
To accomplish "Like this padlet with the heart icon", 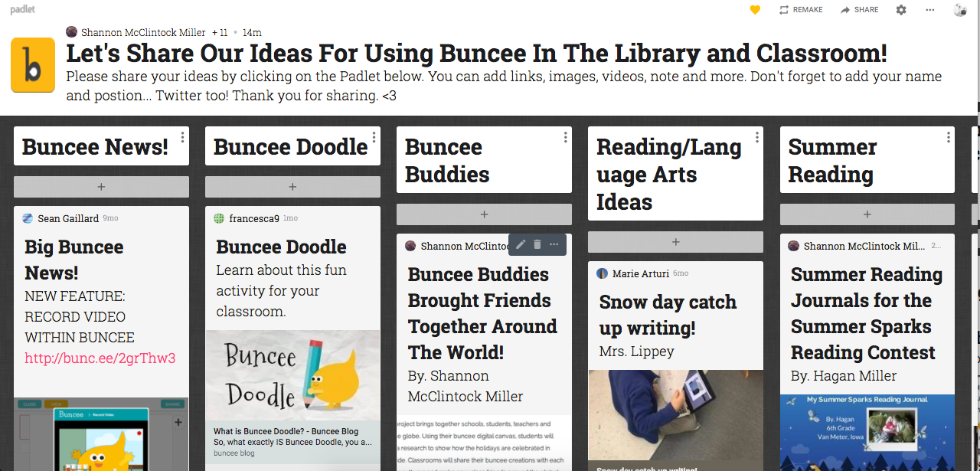I will point(754,10).
